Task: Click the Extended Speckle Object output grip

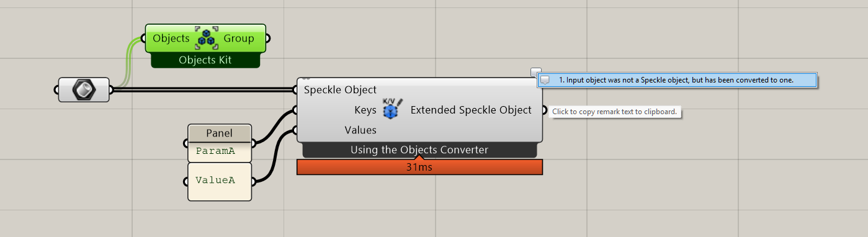Action: coord(545,110)
